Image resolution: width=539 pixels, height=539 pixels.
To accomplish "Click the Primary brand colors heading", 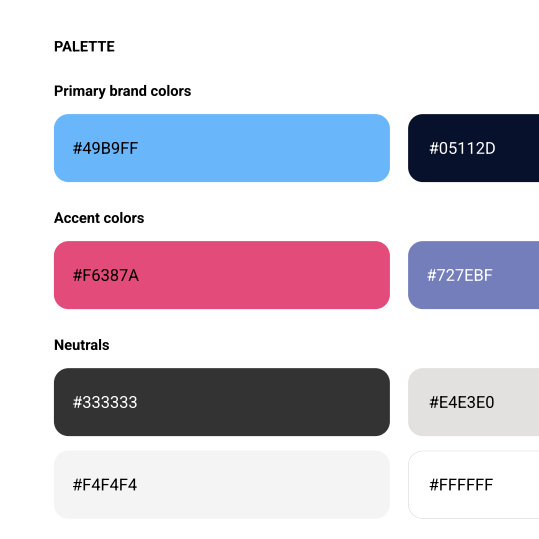I will coord(122,91).
